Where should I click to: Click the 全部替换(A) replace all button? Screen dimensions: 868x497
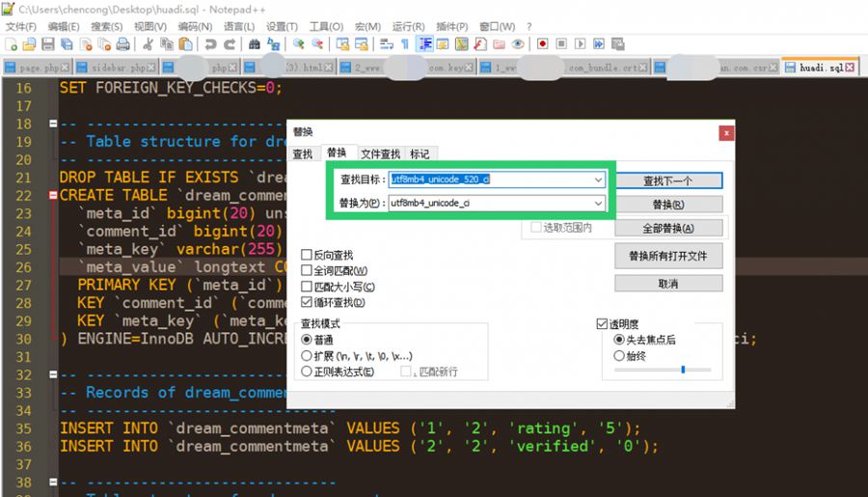(x=667, y=229)
